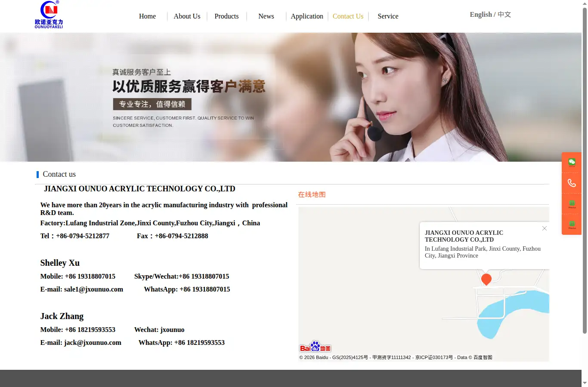
Task: Click Skype/Wechat:+86 19318807015 text
Action: (x=182, y=276)
